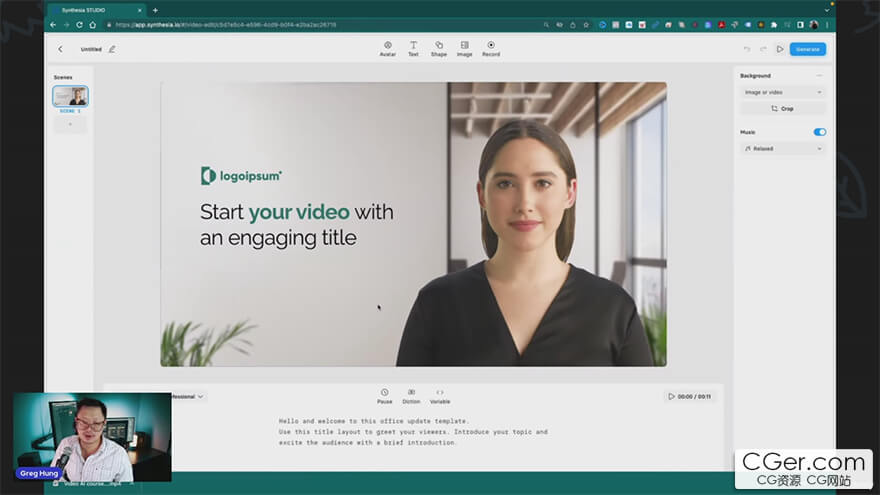
Task: Insert a Variable into the script
Action: (x=440, y=395)
